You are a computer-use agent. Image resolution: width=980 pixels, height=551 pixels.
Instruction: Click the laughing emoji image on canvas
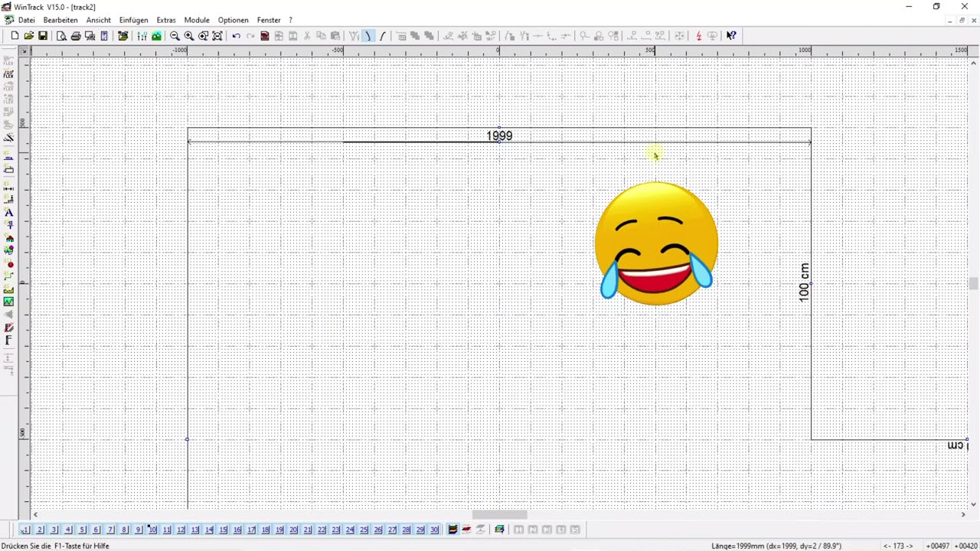pos(656,243)
